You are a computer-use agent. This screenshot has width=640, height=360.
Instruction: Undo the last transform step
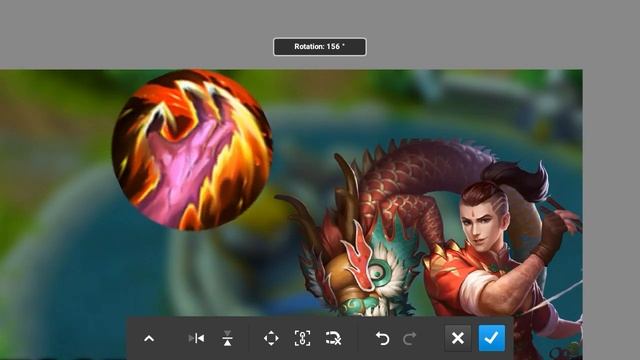point(382,338)
